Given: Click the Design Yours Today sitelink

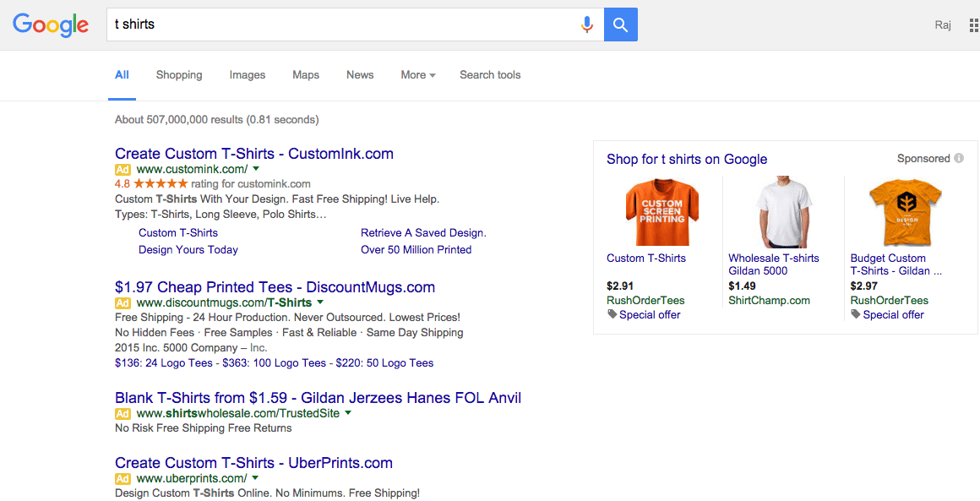Looking at the screenshot, I should (188, 250).
